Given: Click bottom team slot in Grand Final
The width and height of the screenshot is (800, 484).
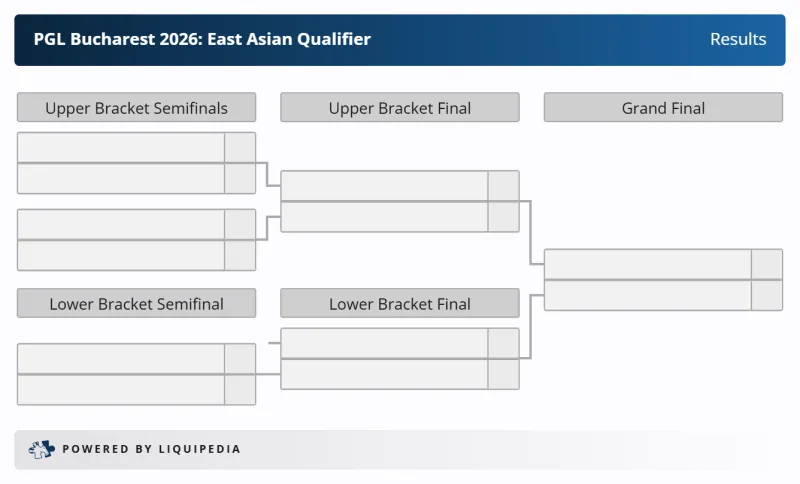Looking at the screenshot, I should [647, 295].
